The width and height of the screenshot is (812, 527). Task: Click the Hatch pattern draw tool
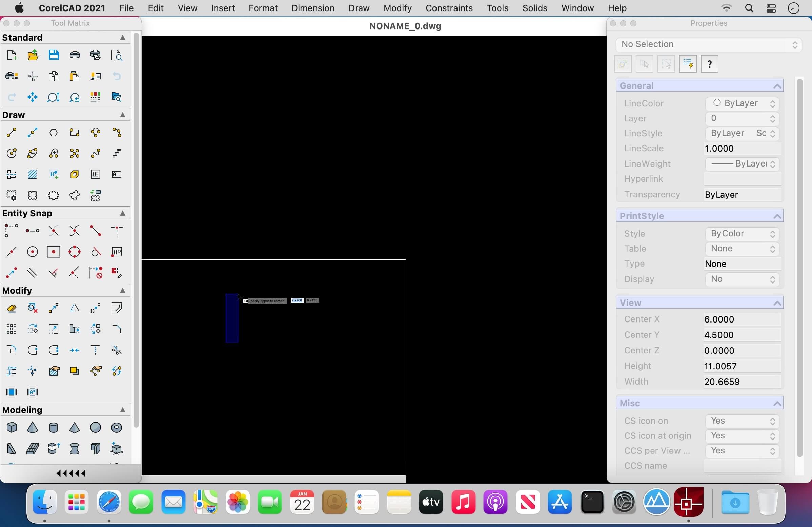tap(32, 174)
